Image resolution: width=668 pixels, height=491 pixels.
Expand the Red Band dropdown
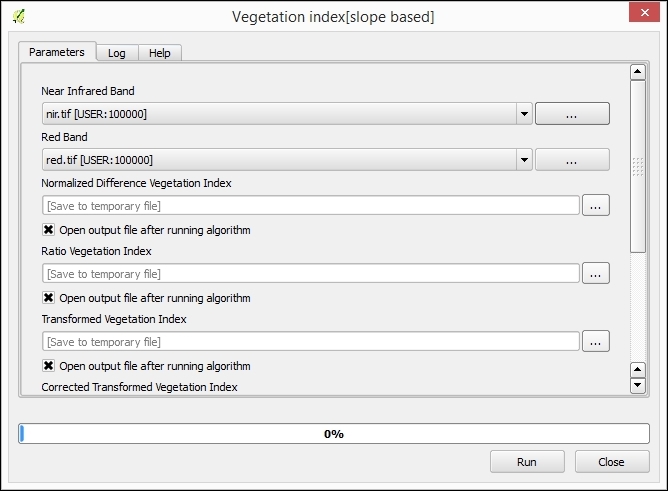coord(524,160)
